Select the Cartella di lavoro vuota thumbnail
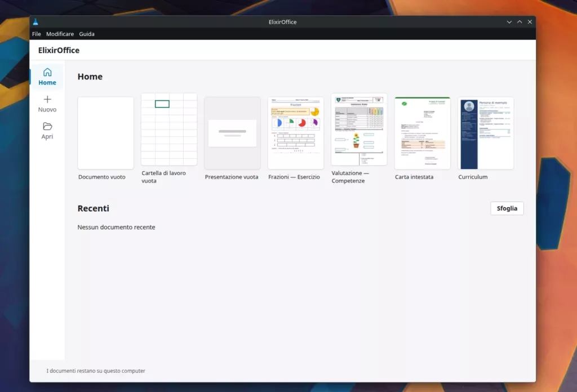 click(x=169, y=130)
